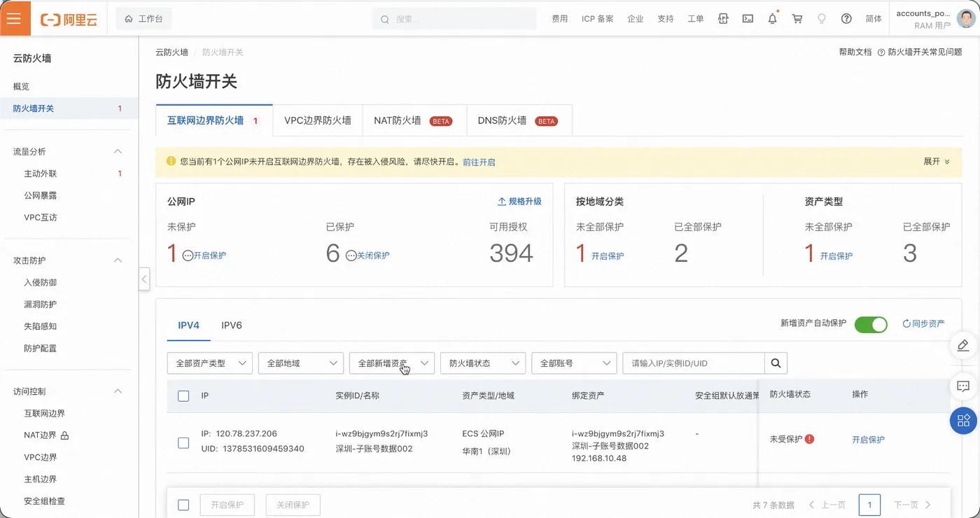Open the 全部新增资产 dropdown

click(x=392, y=363)
